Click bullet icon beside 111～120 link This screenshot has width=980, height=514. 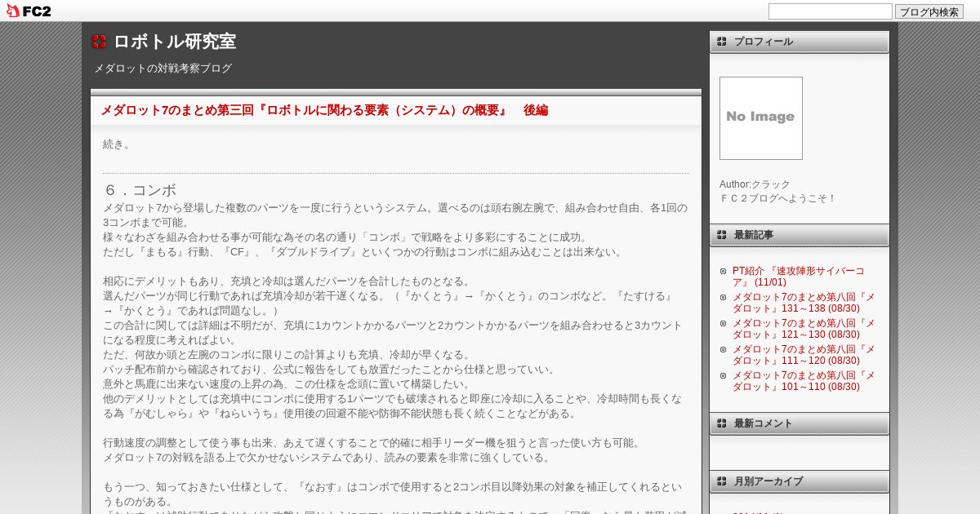[724, 349]
